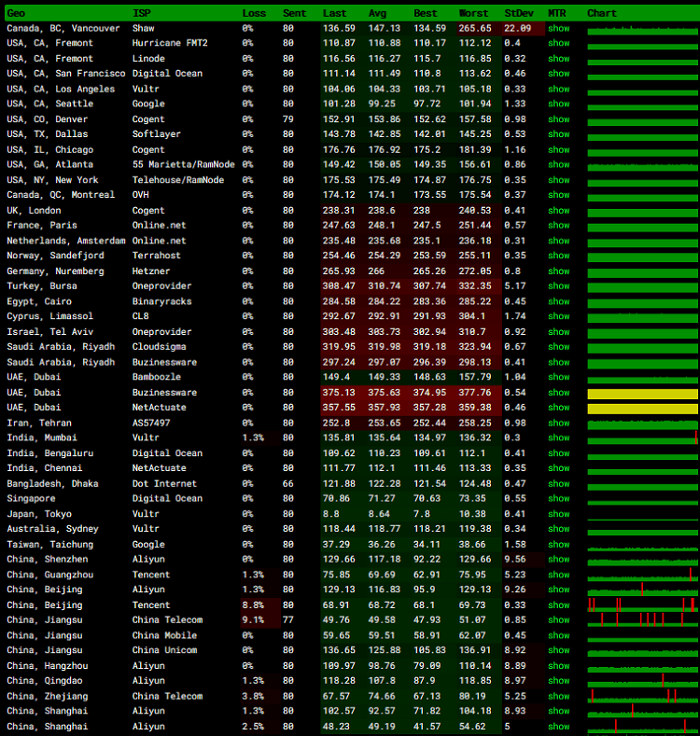Click sent value 66 for Dhaka
The width and height of the screenshot is (700, 736).
click(288, 483)
